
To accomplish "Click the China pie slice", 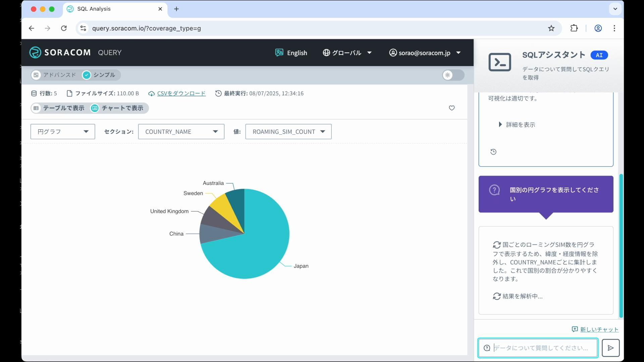I will (x=215, y=233).
